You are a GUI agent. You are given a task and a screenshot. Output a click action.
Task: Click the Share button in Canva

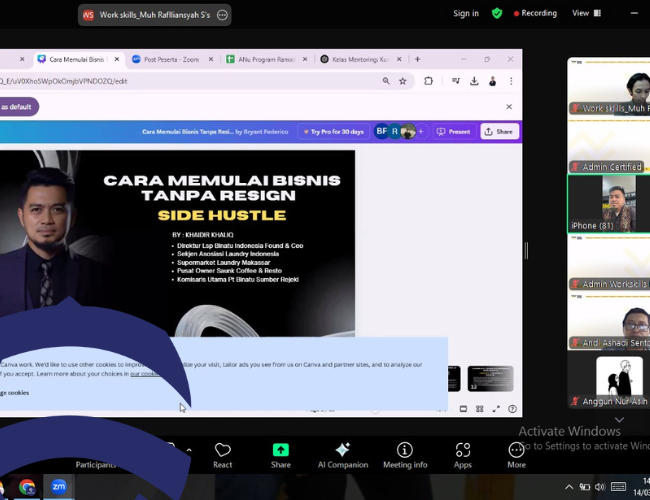pyautogui.click(x=499, y=132)
